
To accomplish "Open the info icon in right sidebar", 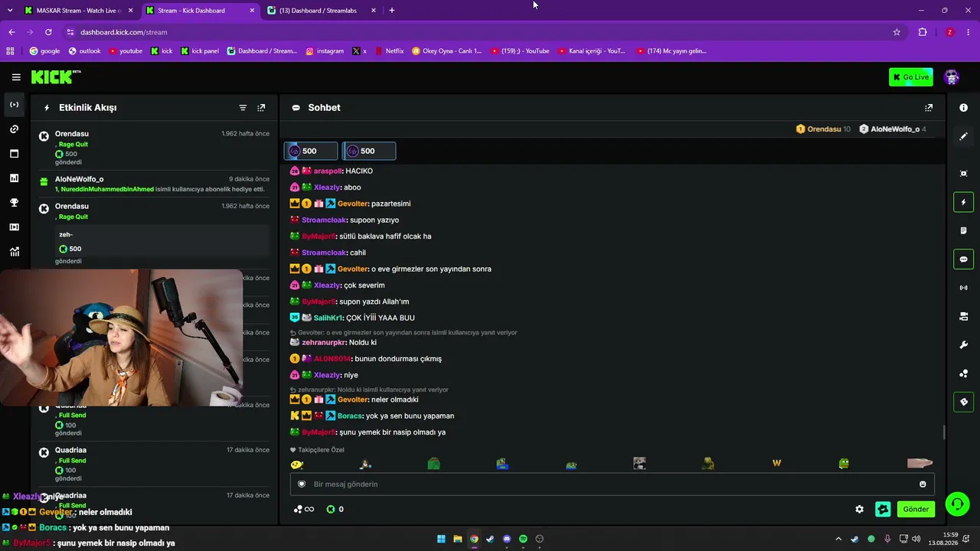I will click(963, 108).
